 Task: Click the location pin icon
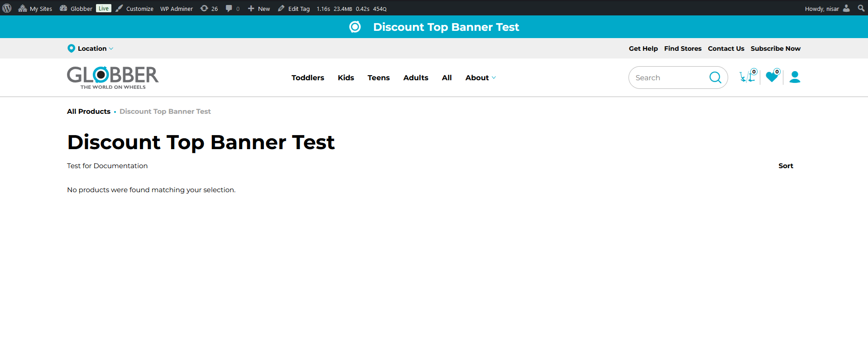[71, 49]
